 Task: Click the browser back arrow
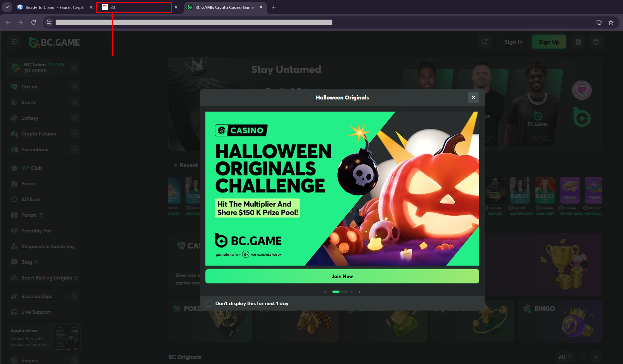[8, 22]
